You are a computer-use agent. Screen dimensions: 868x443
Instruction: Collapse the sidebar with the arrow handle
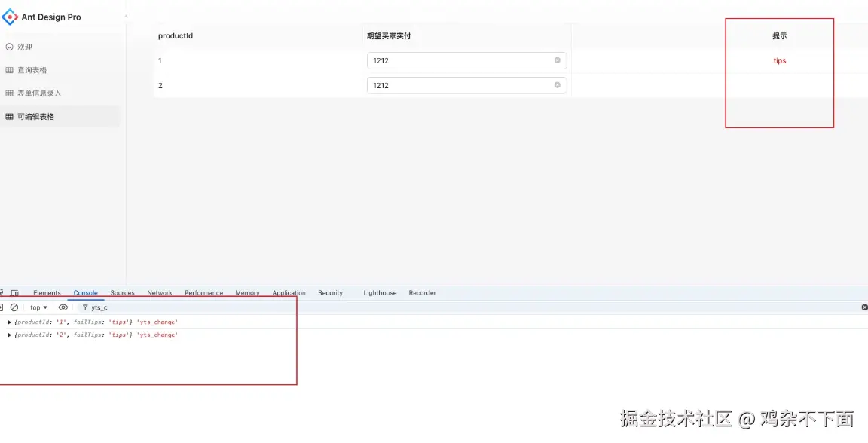127,16
